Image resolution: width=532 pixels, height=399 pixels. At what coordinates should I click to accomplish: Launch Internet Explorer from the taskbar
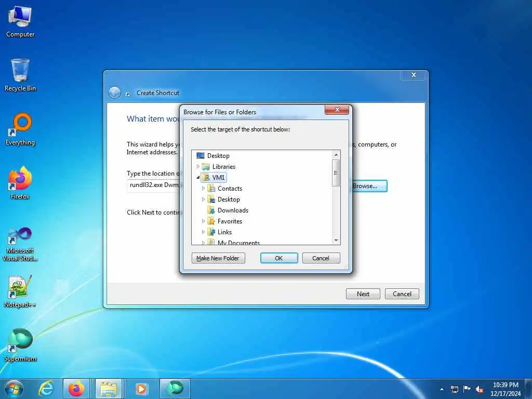pyautogui.click(x=46, y=389)
